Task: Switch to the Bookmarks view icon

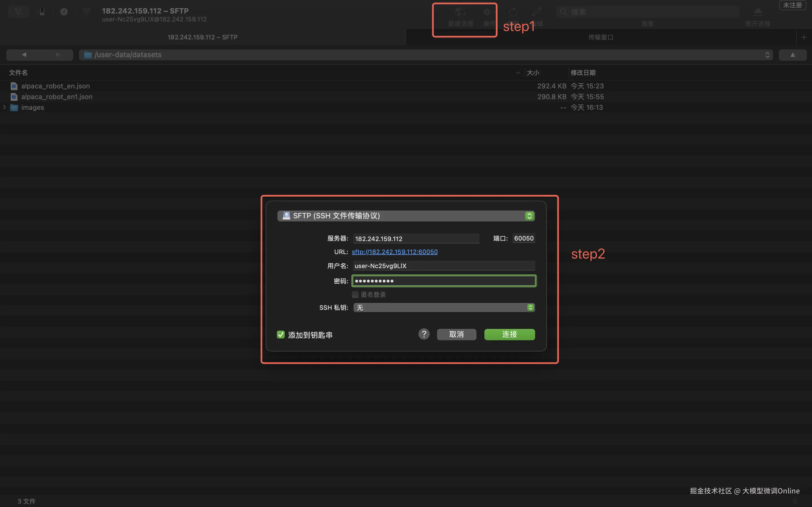Action: (x=42, y=12)
